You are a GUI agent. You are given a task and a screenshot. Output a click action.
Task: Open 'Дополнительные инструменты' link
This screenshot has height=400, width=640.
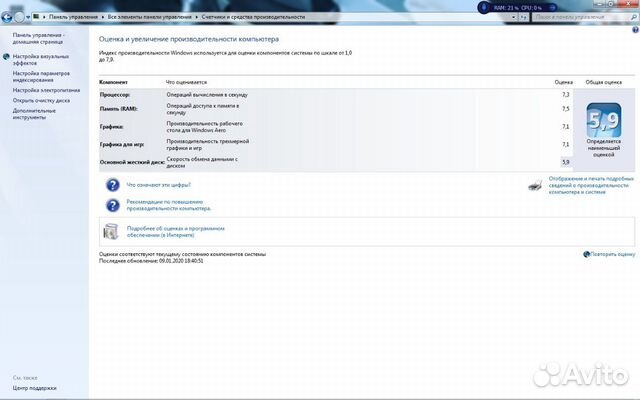pos(34,114)
